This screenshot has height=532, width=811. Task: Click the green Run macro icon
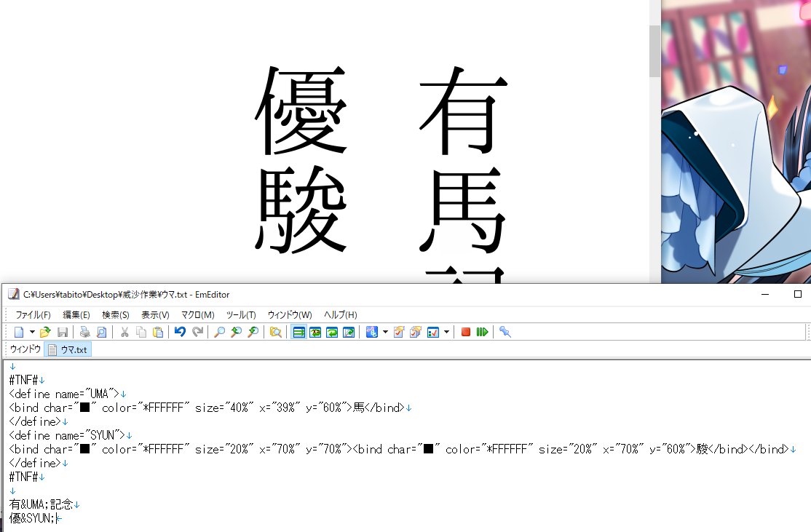click(x=482, y=332)
